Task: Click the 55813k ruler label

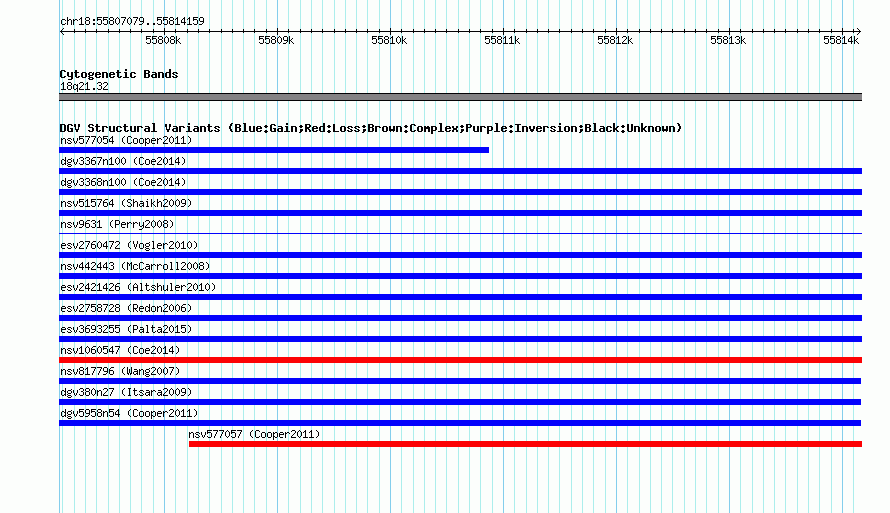Action: click(x=728, y=41)
